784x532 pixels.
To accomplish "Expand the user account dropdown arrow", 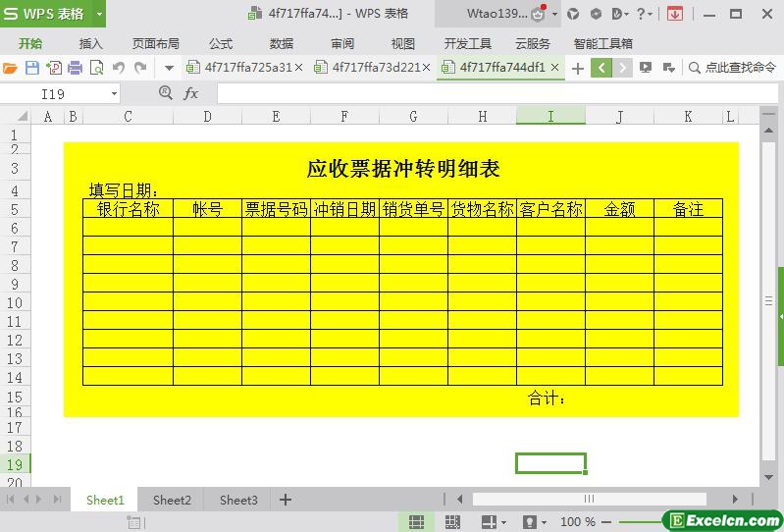I will tap(554, 14).
